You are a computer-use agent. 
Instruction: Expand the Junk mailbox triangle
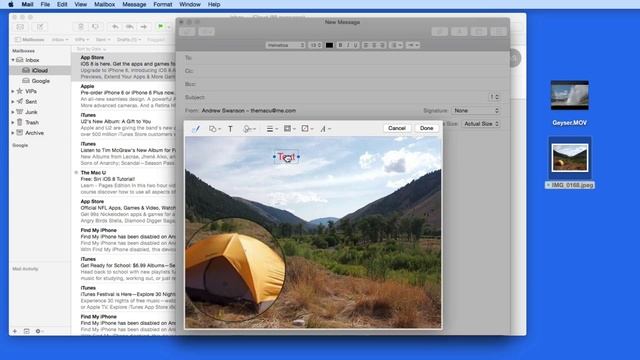pyautogui.click(x=13, y=112)
